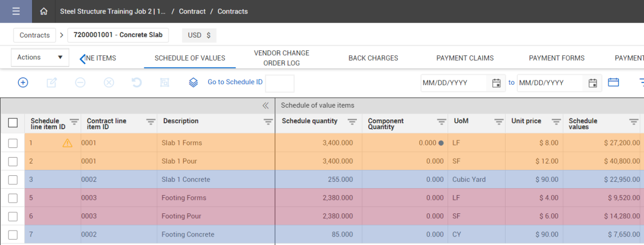Click the layers stack icon
This screenshot has width=644, height=245.
(x=194, y=83)
